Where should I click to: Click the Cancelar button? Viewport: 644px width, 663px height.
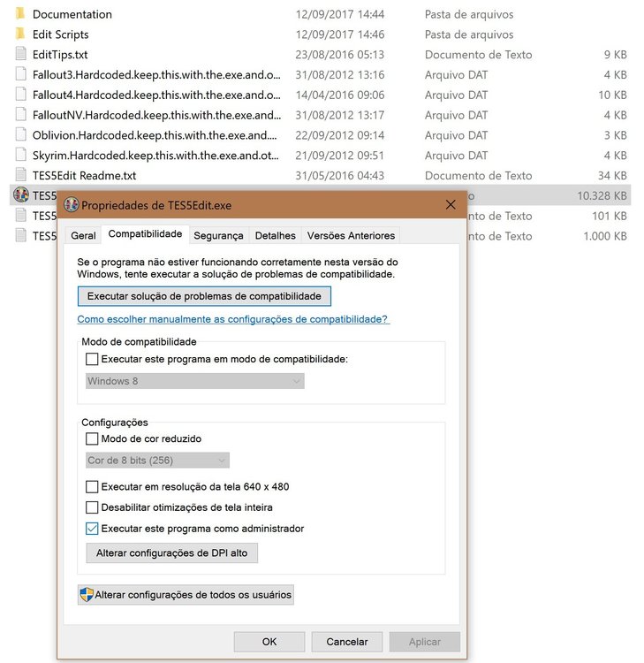[347, 642]
